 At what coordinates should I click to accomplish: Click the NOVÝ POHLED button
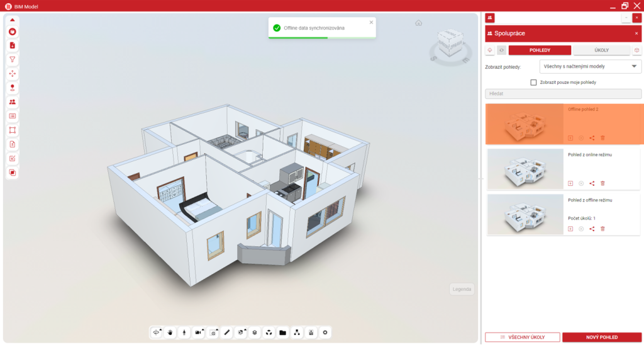(x=601, y=337)
